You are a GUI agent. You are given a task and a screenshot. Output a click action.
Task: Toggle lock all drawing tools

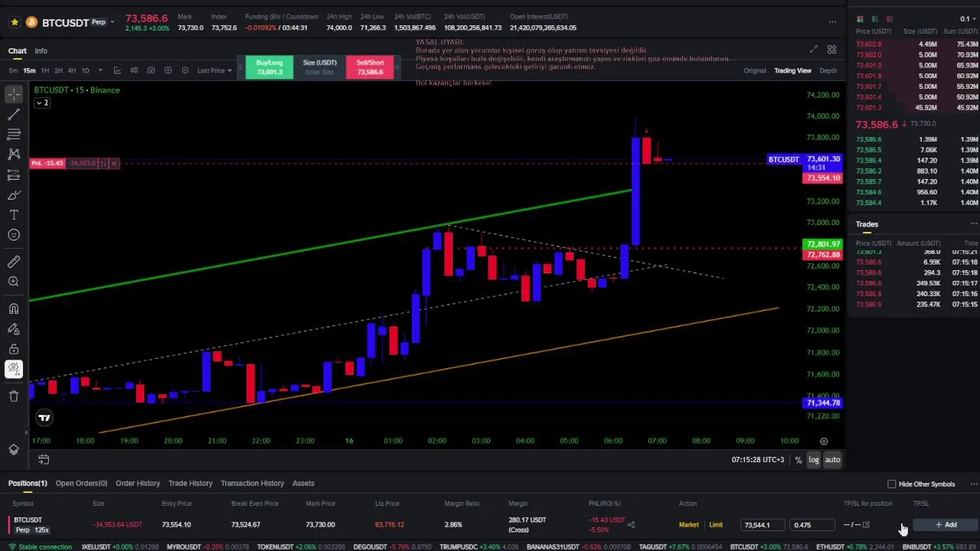click(x=14, y=349)
